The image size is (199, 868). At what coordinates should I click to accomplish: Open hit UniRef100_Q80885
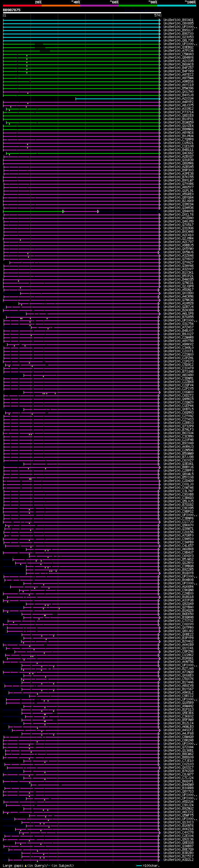(x=179, y=23)
